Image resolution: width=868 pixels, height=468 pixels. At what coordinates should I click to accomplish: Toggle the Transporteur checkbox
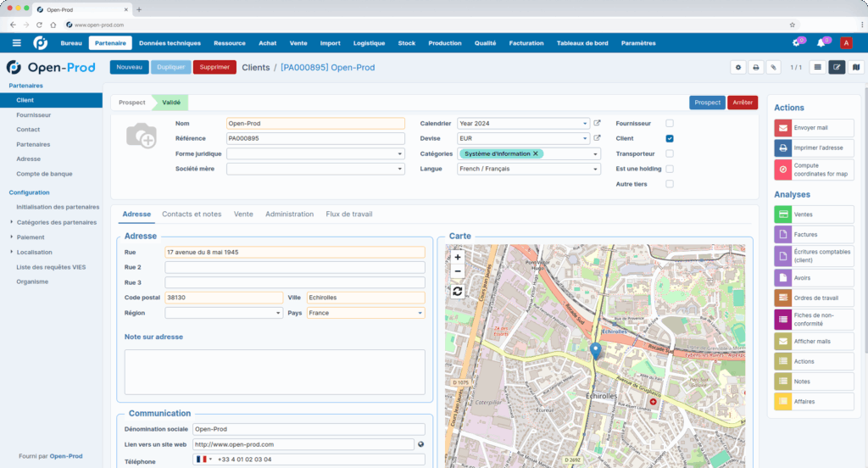pos(670,153)
